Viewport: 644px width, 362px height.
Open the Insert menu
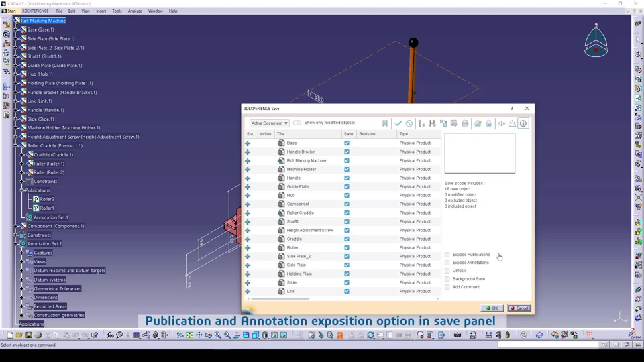click(x=101, y=11)
